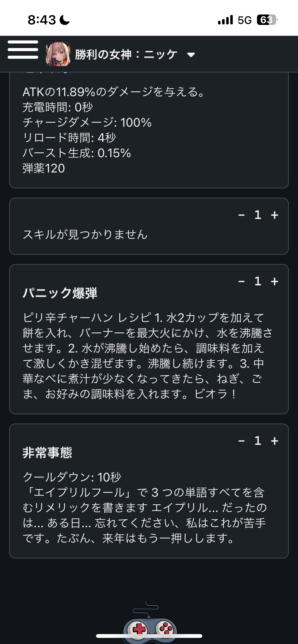
Task: Open the hamburger navigation menu
Action: click(x=23, y=50)
